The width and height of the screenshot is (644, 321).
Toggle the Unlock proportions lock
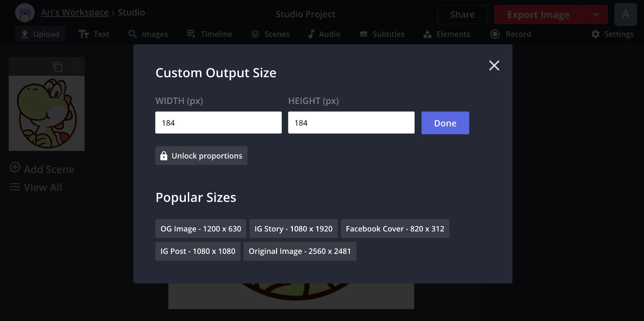(201, 156)
